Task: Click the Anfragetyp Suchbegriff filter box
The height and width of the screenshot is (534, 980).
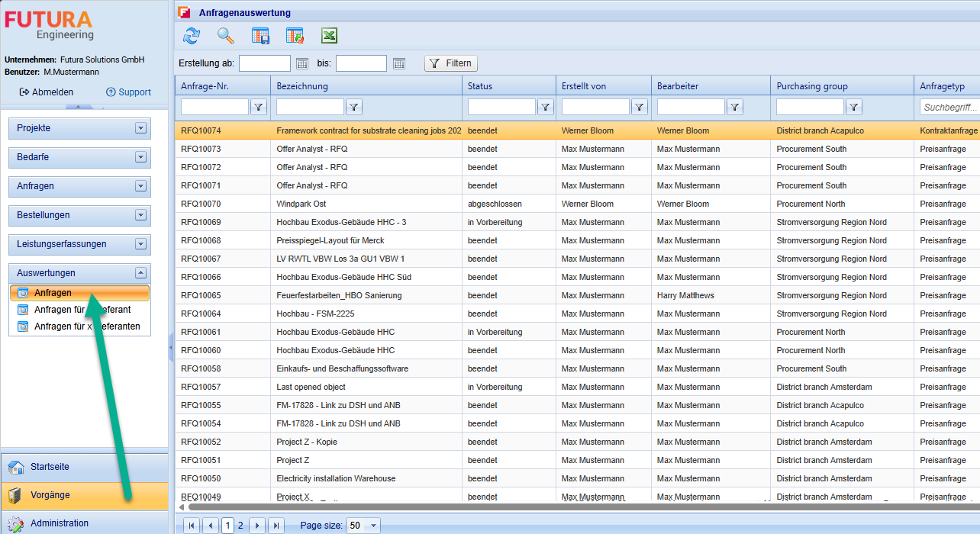Action: pyautogui.click(x=949, y=107)
